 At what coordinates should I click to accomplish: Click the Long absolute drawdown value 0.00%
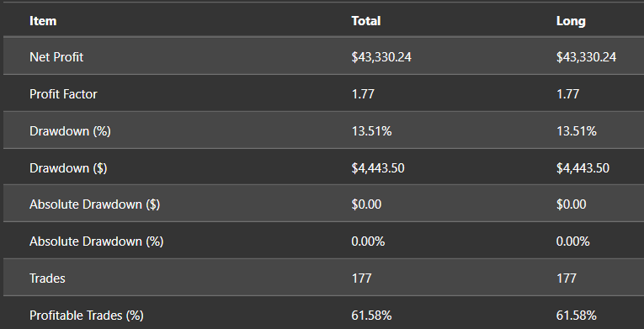tap(573, 241)
